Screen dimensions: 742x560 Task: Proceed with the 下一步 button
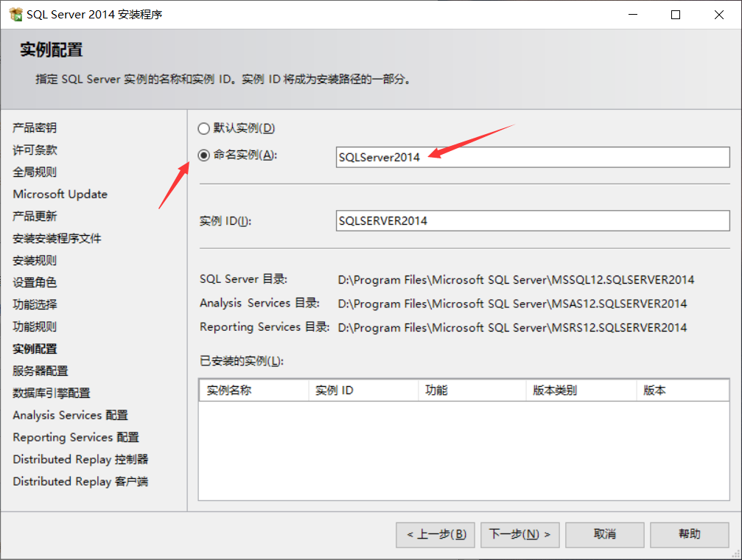(x=520, y=534)
